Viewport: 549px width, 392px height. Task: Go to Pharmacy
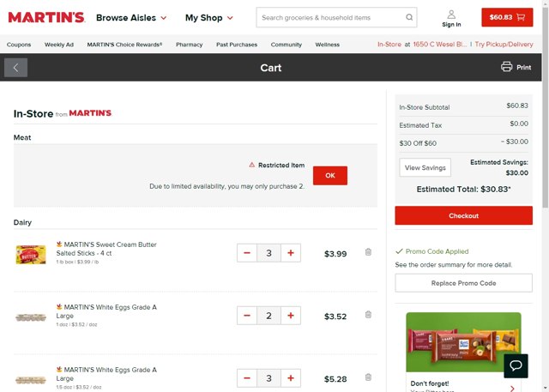click(x=189, y=45)
